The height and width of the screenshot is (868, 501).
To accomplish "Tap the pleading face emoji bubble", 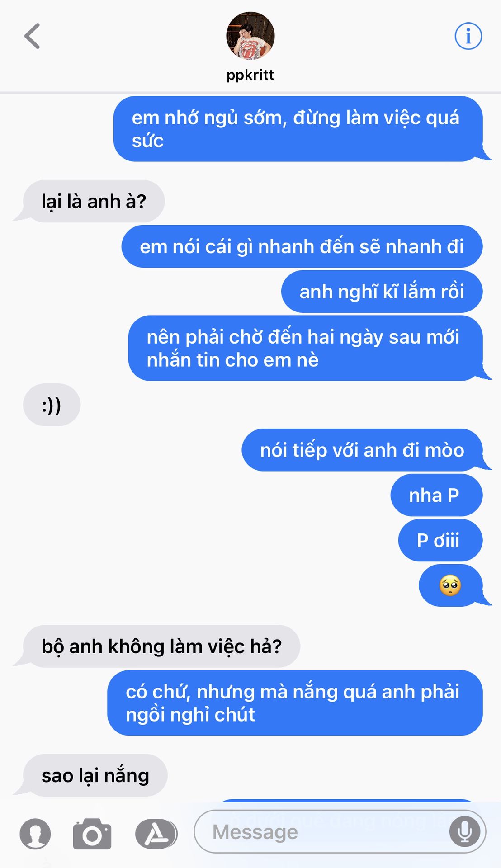I will point(450,585).
